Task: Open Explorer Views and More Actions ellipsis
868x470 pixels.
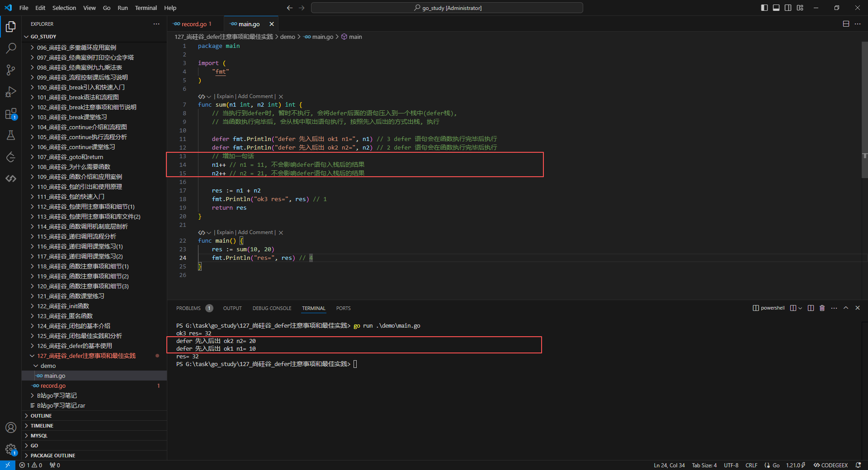Action: 156,24
